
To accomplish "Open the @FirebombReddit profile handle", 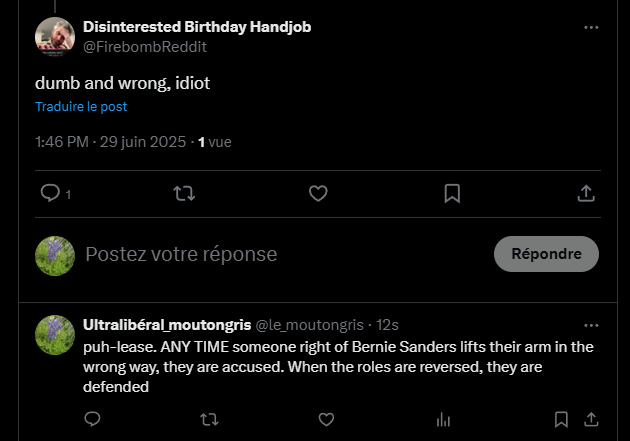I will point(145,47).
